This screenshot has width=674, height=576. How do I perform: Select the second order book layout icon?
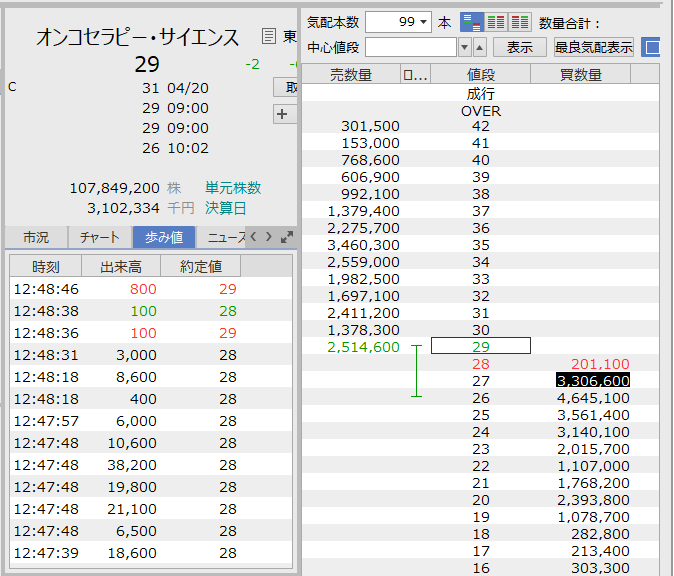pyautogui.click(x=496, y=22)
